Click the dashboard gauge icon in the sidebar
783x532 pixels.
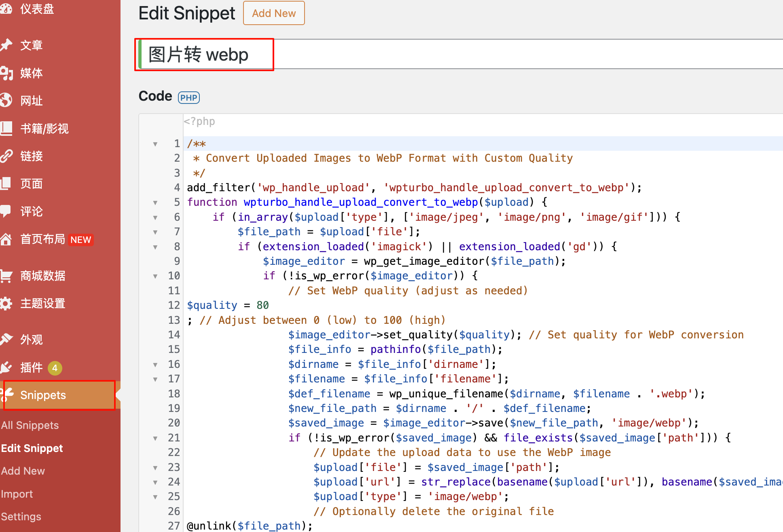tap(6, 9)
